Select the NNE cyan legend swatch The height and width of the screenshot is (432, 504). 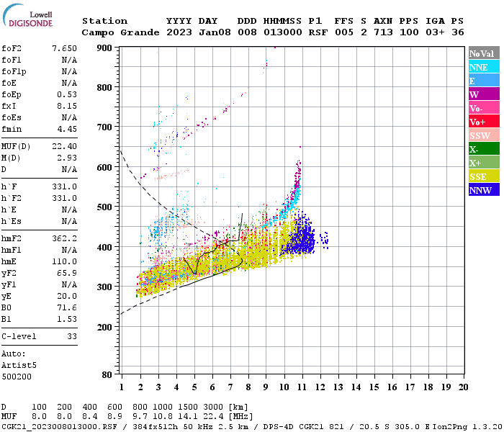click(x=484, y=66)
